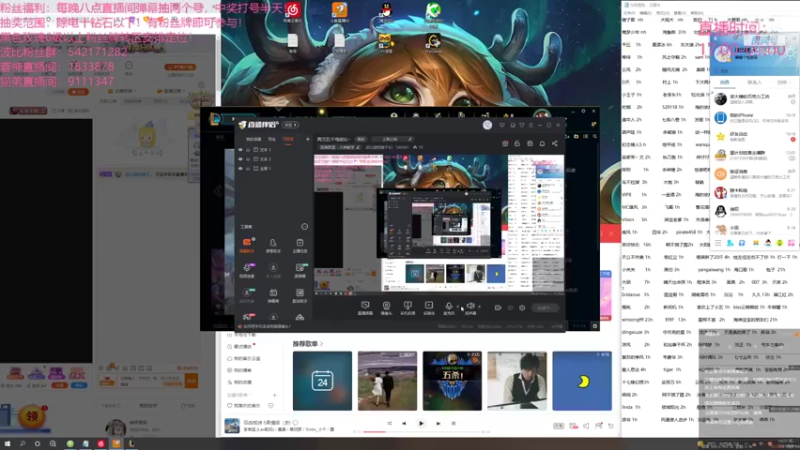Open the 领 reward coin button
Screen dimensions: 800x450
tap(32, 417)
